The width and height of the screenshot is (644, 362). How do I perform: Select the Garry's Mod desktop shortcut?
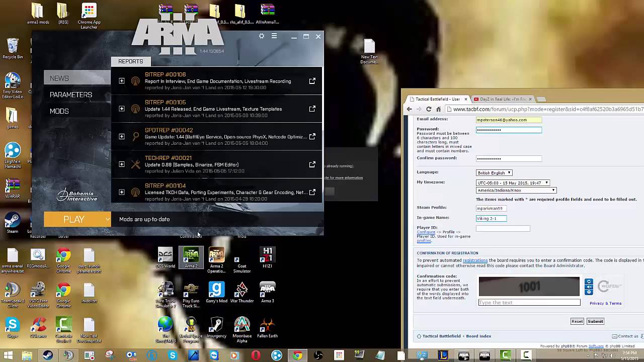216,292
